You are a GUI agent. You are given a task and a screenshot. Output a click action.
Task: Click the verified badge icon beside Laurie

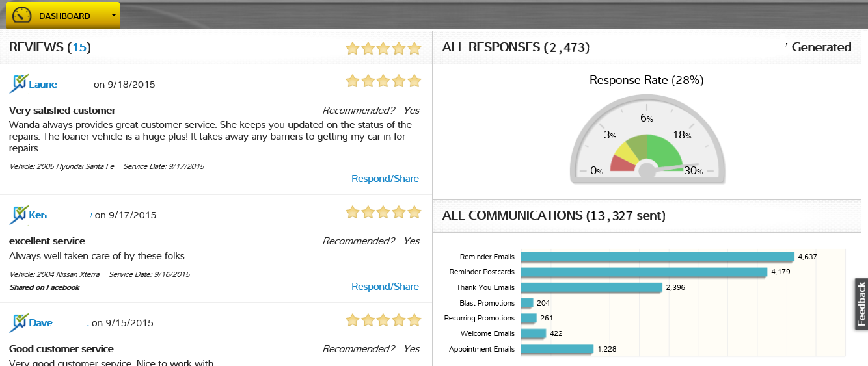(x=19, y=84)
